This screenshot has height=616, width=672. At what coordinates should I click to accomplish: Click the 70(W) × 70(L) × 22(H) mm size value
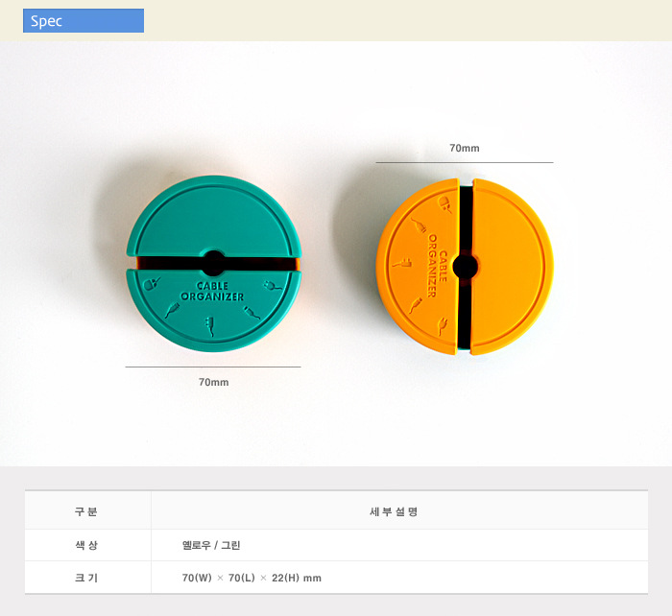point(252,578)
